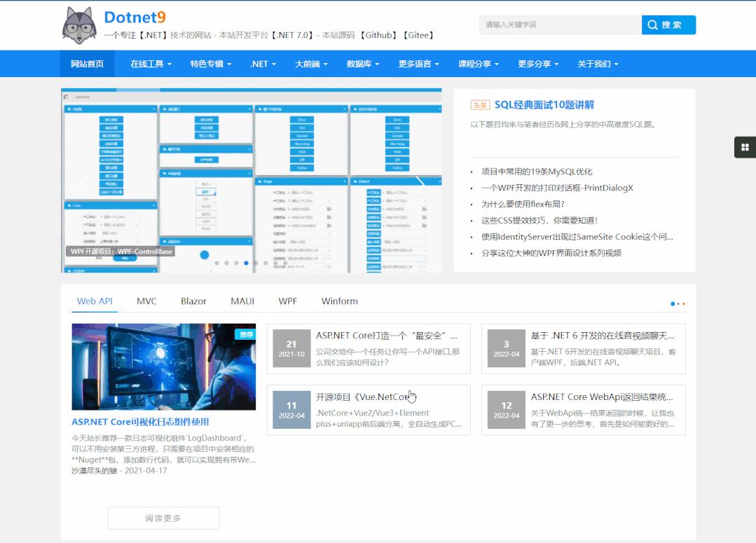This screenshot has height=543, width=756.
Task: Click author text 沙漠尽头的狼 - 2021-04-17
Action: pos(119,471)
